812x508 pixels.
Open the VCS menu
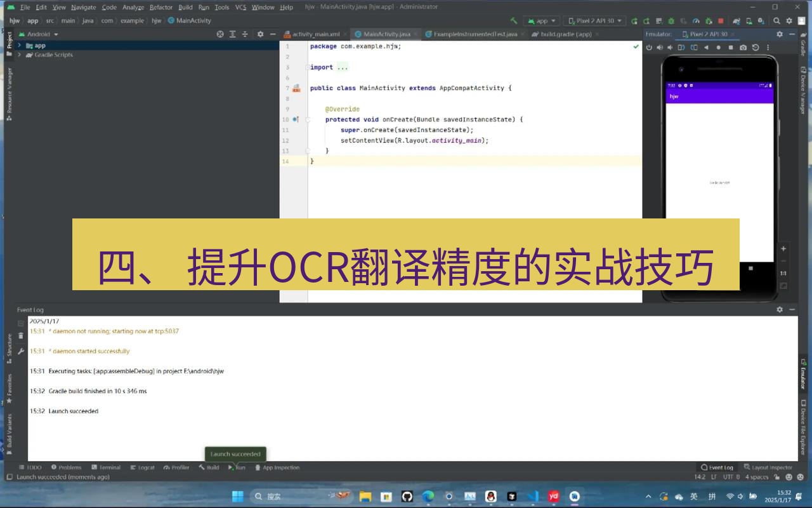coord(240,7)
